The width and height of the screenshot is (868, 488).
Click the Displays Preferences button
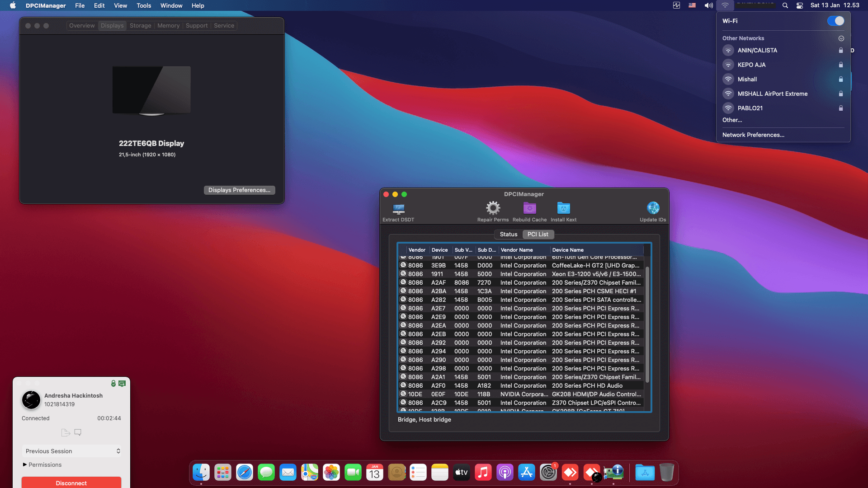click(x=239, y=190)
